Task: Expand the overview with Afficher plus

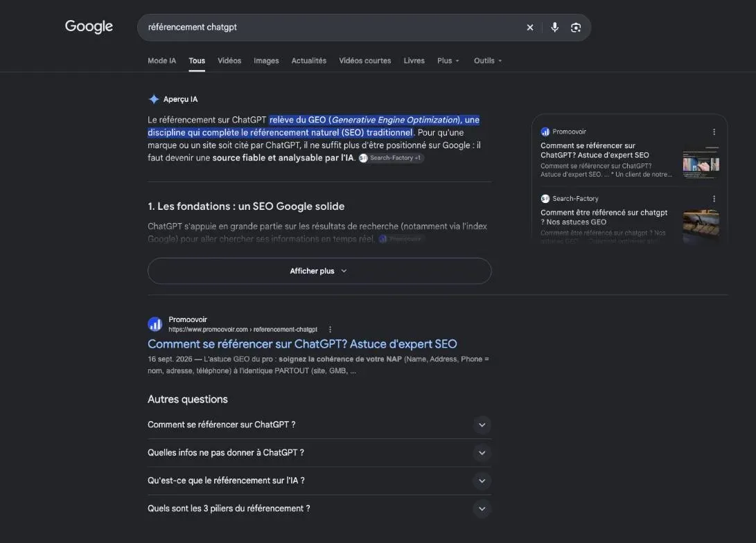Action: (x=319, y=271)
